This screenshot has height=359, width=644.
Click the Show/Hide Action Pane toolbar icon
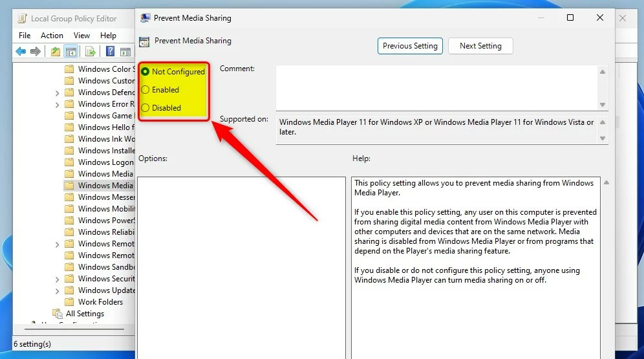click(125, 52)
